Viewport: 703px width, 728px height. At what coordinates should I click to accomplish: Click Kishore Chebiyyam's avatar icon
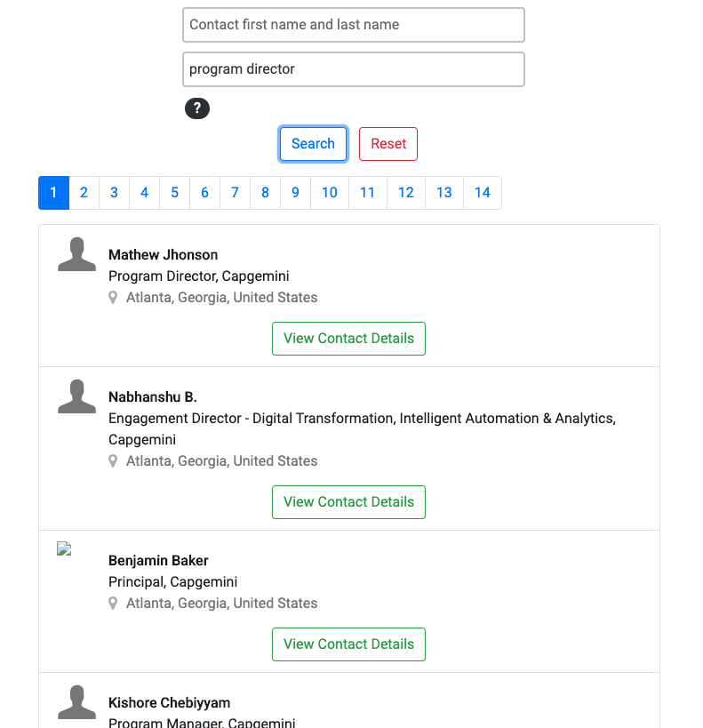[x=76, y=701]
